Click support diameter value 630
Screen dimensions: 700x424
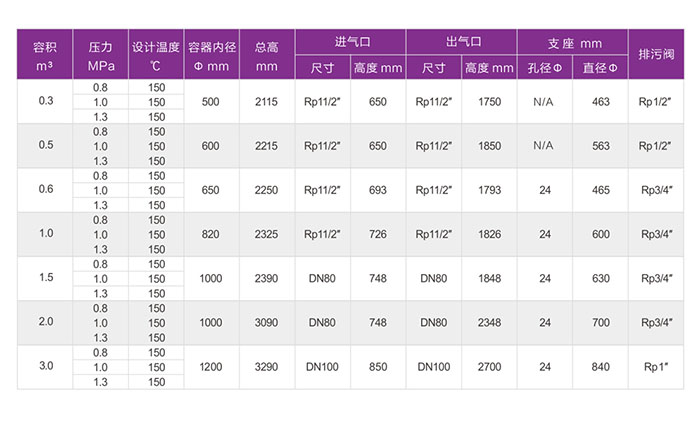point(601,279)
